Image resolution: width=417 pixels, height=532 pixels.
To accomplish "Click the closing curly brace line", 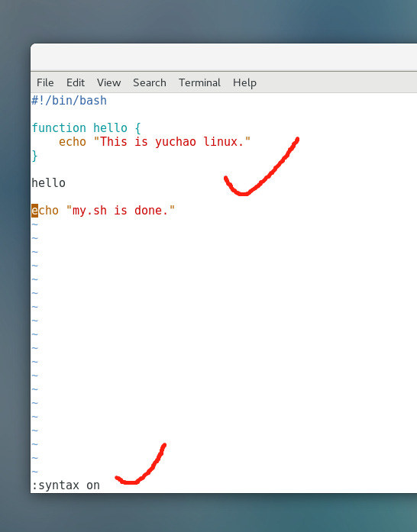I will pos(34,156).
